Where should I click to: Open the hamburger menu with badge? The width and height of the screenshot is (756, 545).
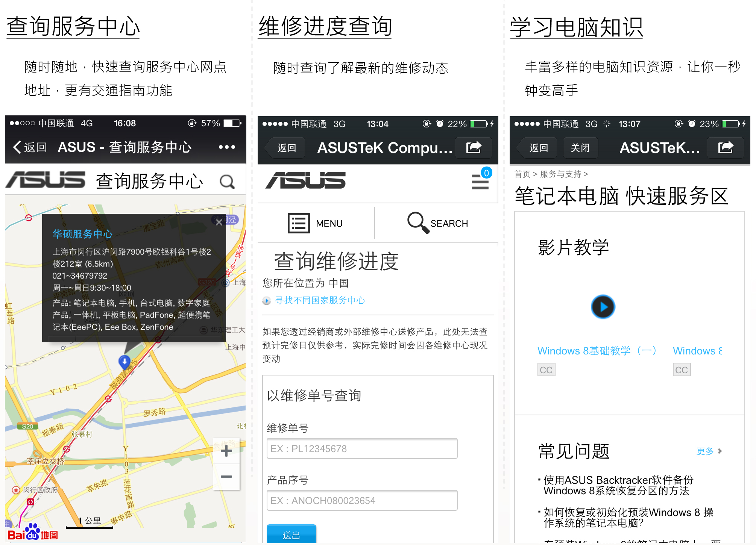pyautogui.click(x=480, y=182)
